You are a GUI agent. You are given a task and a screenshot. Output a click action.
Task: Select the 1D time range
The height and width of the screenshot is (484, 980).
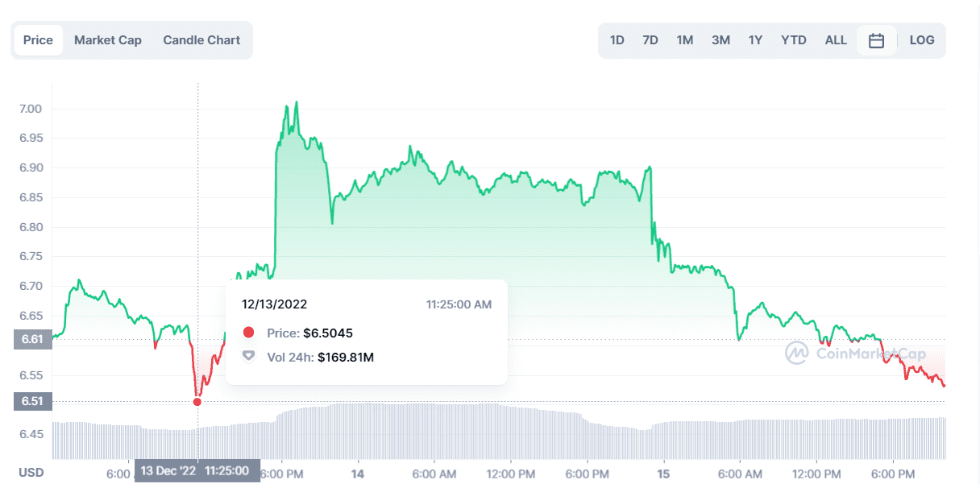tap(617, 39)
